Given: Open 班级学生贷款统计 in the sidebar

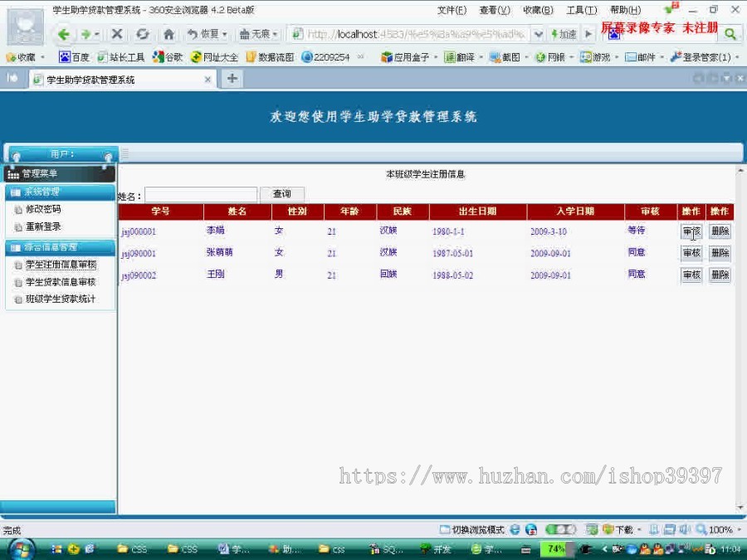Looking at the screenshot, I should coord(61,299).
